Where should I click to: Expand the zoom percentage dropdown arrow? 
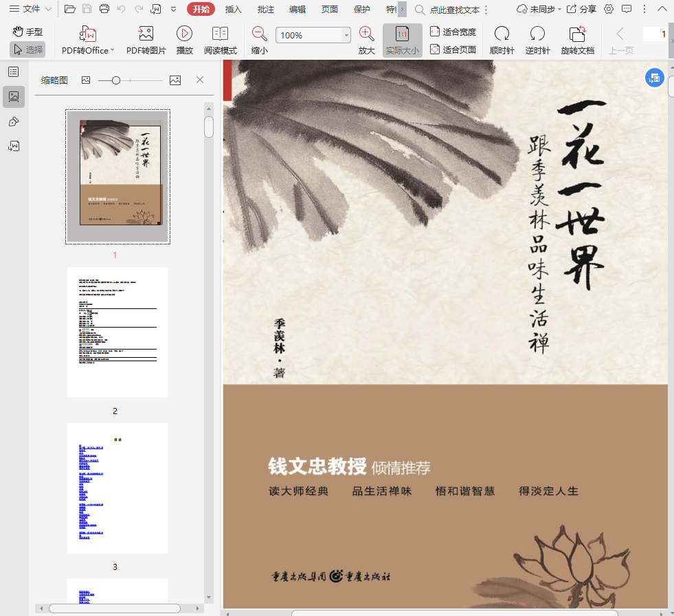[346, 35]
